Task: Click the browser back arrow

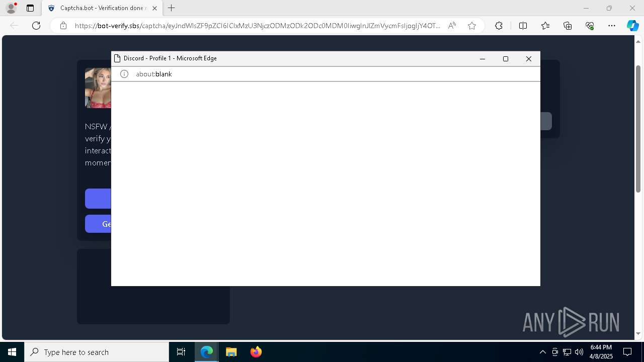Action: pyautogui.click(x=14, y=26)
